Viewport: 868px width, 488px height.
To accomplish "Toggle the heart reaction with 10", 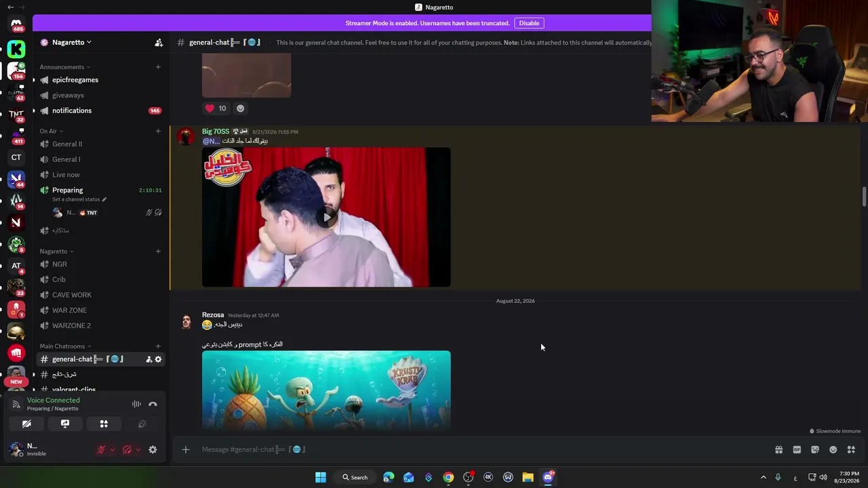I will [216, 108].
